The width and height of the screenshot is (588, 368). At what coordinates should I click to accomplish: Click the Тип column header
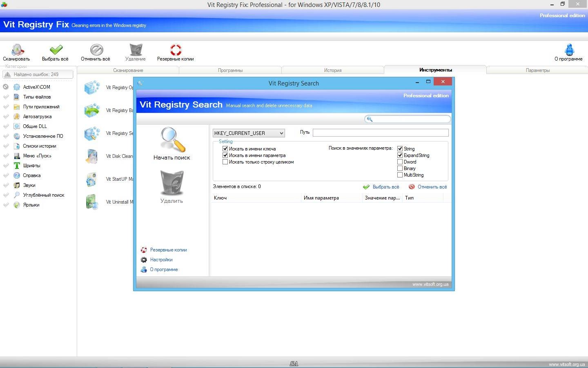pos(423,198)
